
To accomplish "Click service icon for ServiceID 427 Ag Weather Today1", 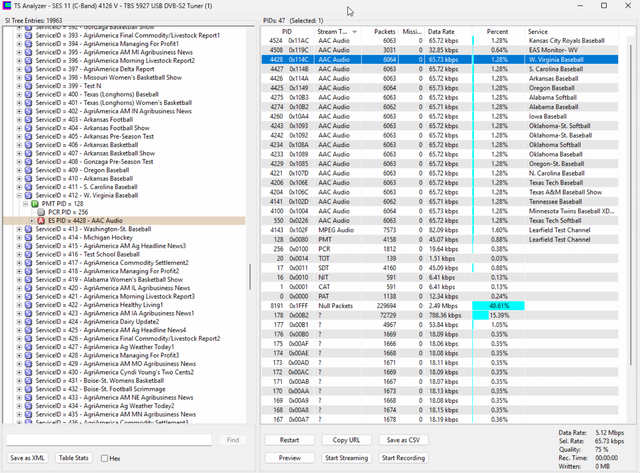I will (x=28, y=347).
